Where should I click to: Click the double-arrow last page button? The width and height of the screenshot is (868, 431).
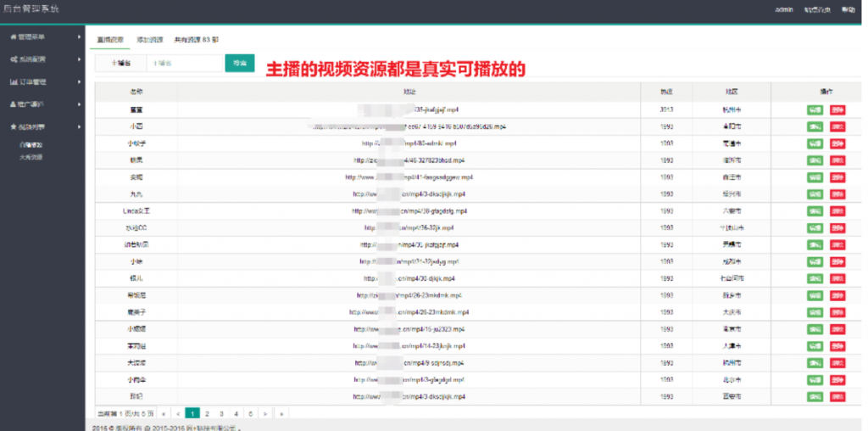click(x=281, y=414)
